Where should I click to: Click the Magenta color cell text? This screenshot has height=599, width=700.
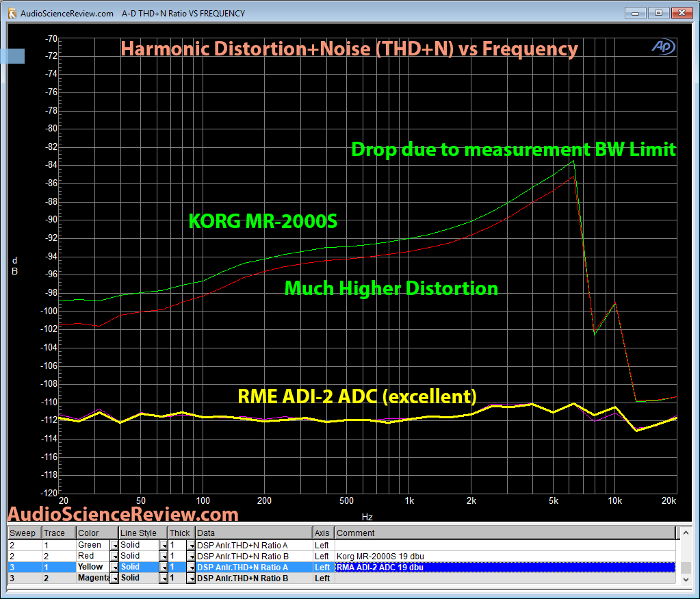click(94, 578)
